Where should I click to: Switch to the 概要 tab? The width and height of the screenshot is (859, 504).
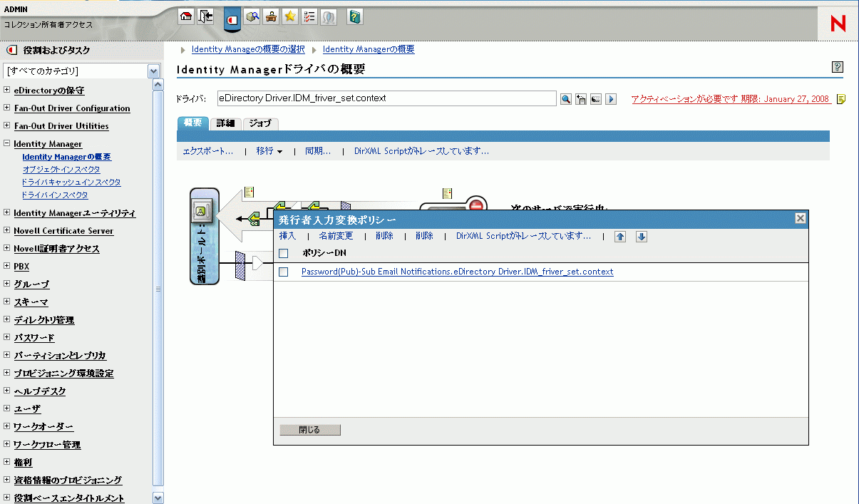click(x=193, y=123)
